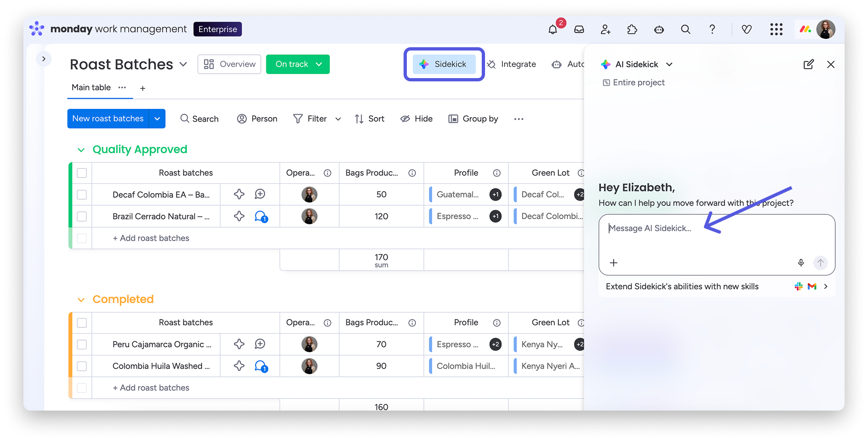Open the apps puzzle-piece icon
The width and height of the screenshot is (868, 441).
point(632,29)
